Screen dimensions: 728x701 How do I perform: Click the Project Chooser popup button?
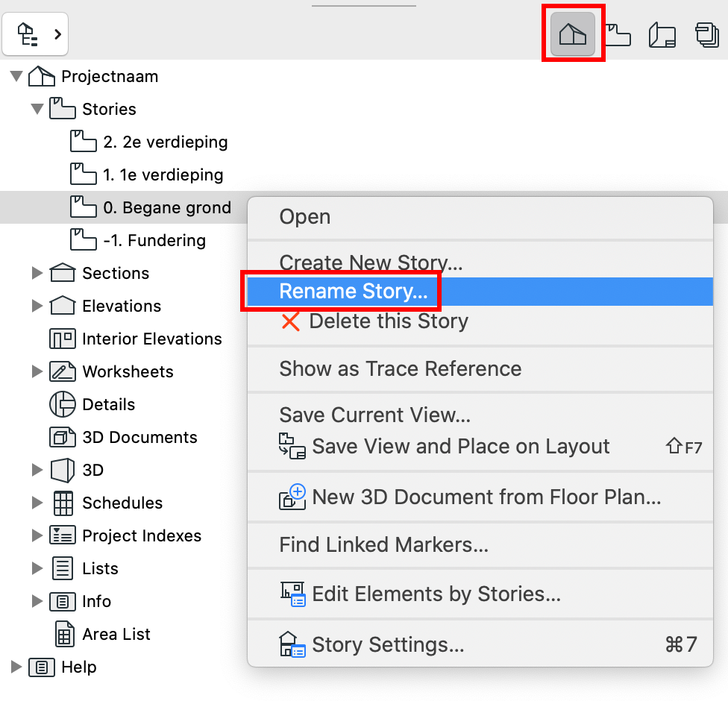(x=35, y=34)
